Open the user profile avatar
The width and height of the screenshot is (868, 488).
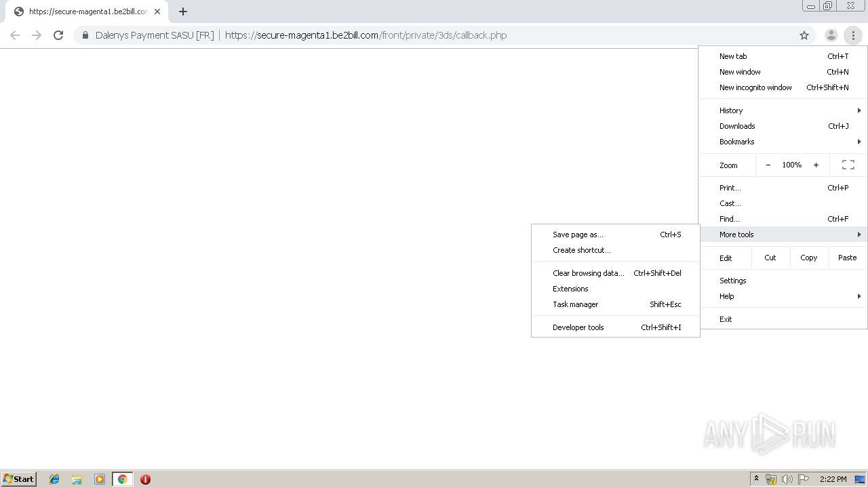(x=831, y=35)
